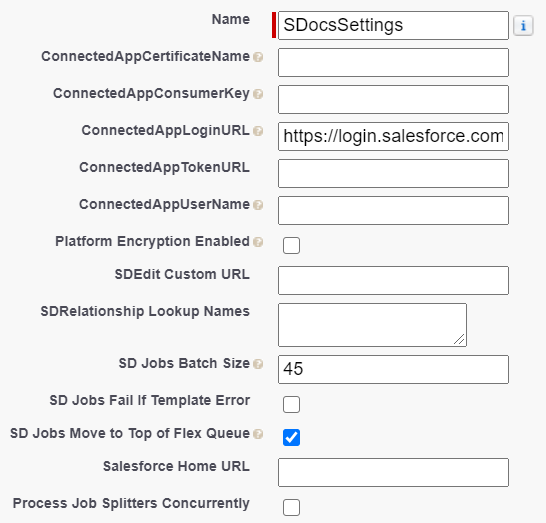Image resolution: width=546 pixels, height=523 pixels.
Task: Click inside SDRelationship Lookup Names textarea
Action: 372,325
